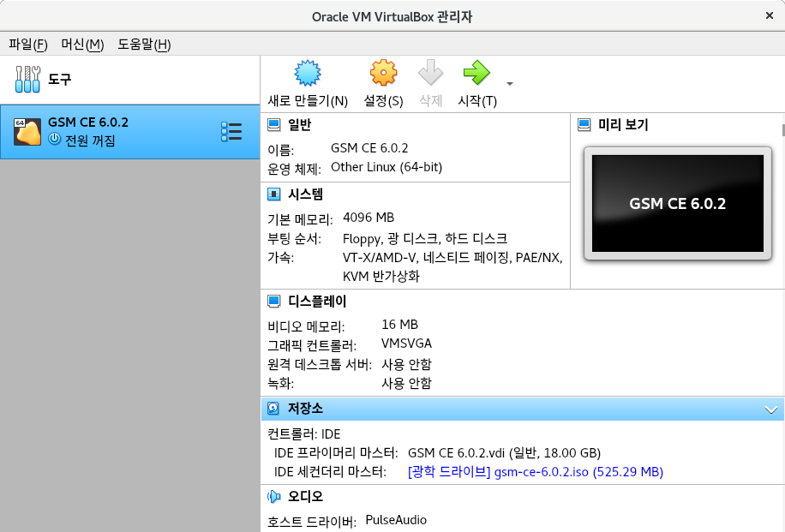This screenshot has height=532, width=785.
Task: Click the optical drive gsm-ce-6.0.2.iso link
Action: pos(536,472)
